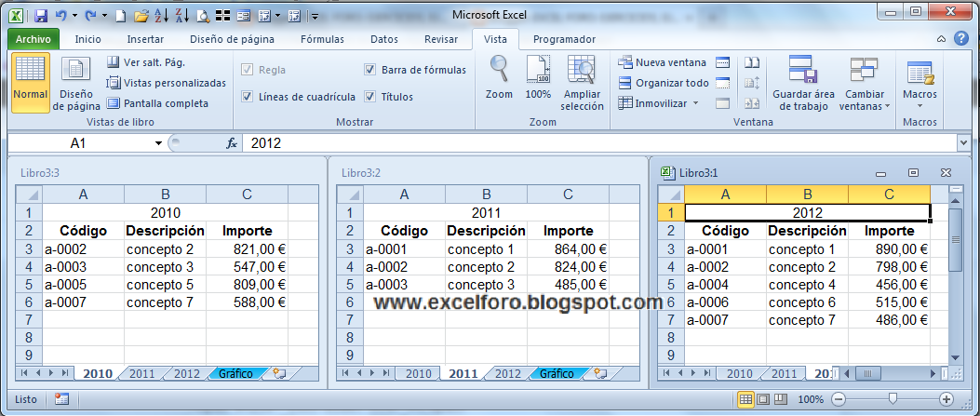Open Customize Quick Access Toolbar dropdown
Screen dimensions: 980x416
pyautogui.click(x=315, y=16)
